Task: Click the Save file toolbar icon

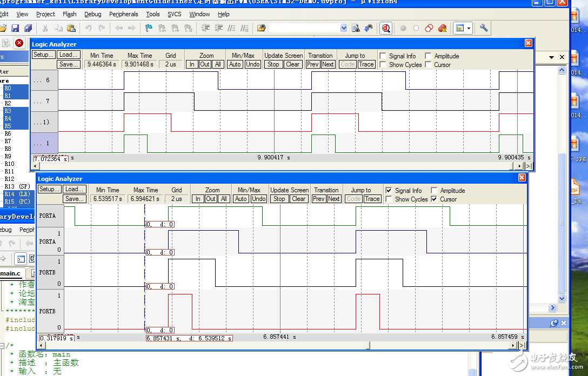Action: [15, 28]
